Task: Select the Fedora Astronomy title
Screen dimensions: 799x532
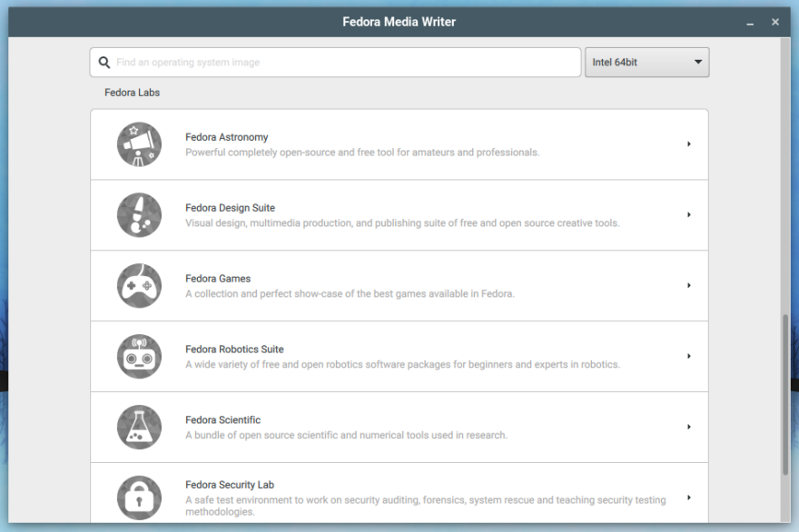Action: (227, 137)
